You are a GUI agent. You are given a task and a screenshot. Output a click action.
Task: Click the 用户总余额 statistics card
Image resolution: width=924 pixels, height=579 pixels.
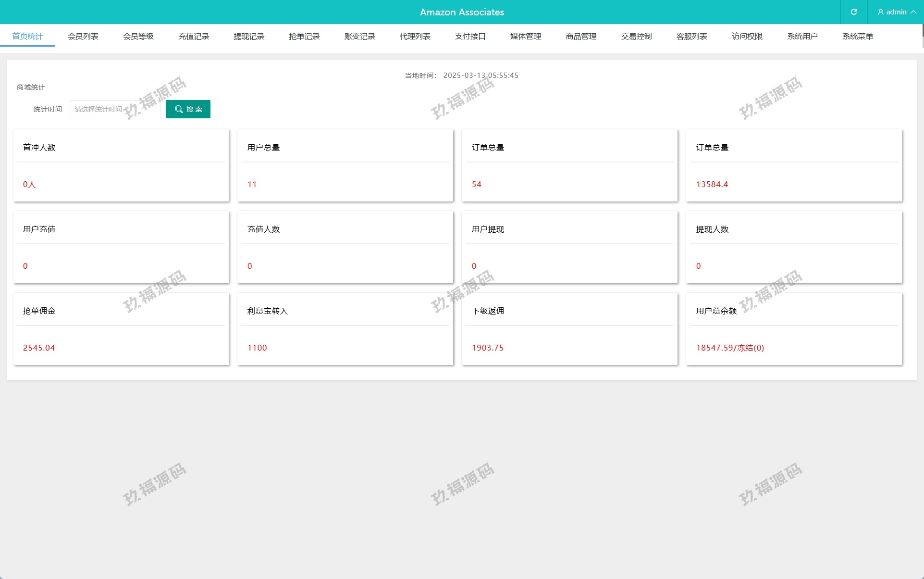tap(793, 329)
